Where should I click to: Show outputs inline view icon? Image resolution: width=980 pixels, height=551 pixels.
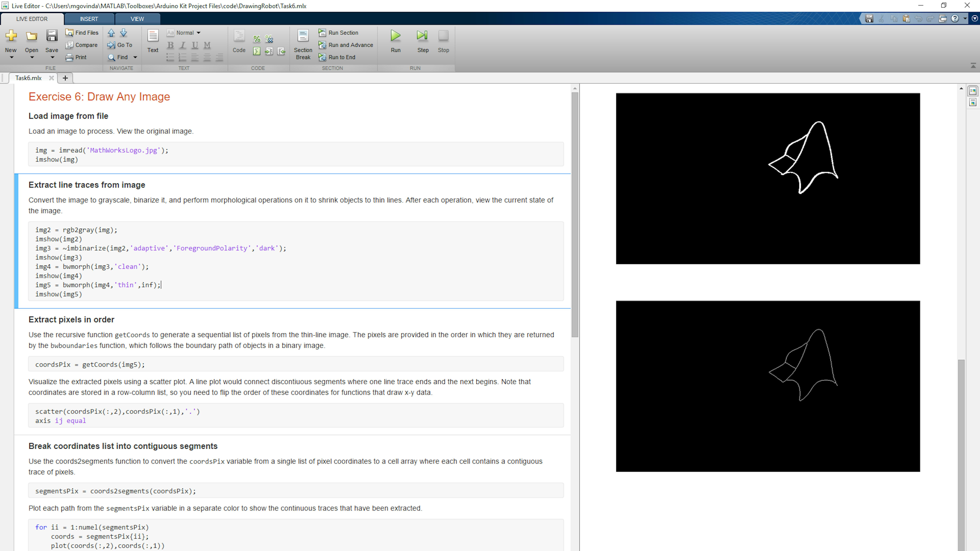tap(973, 103)
